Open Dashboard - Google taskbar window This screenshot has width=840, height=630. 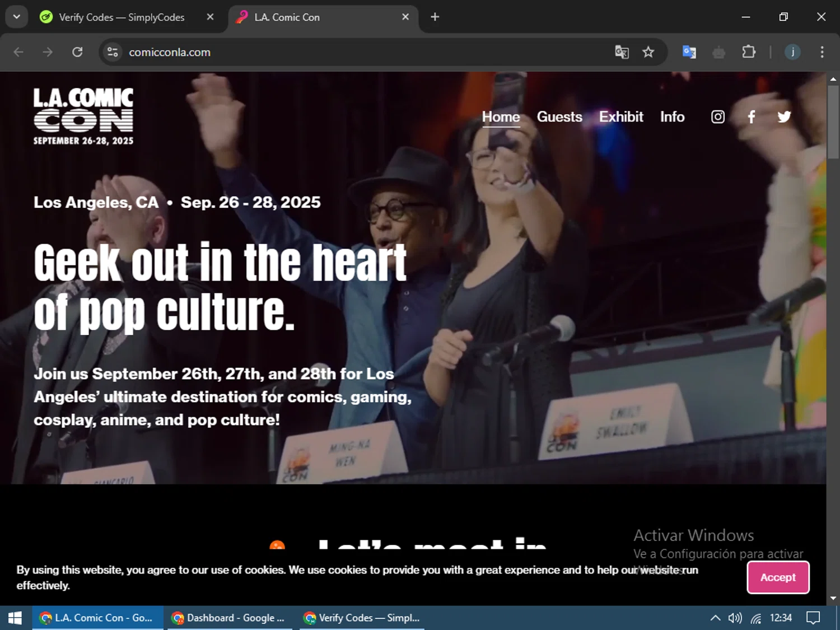[230, 618]
